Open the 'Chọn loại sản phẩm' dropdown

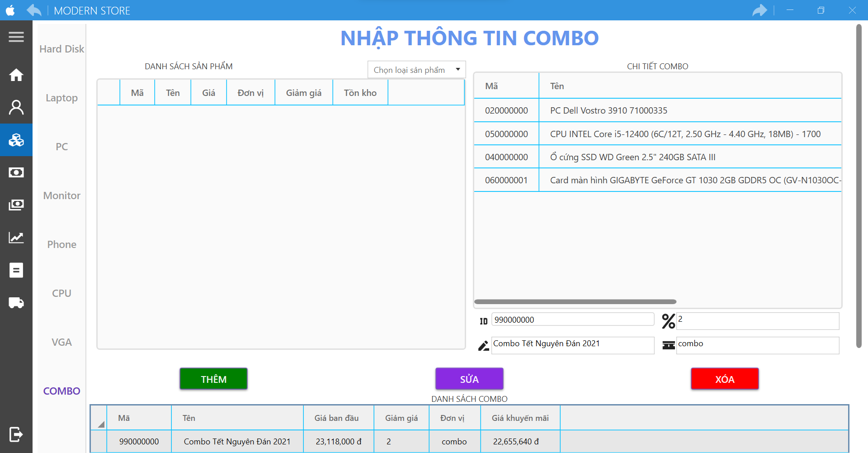[416, 69]
